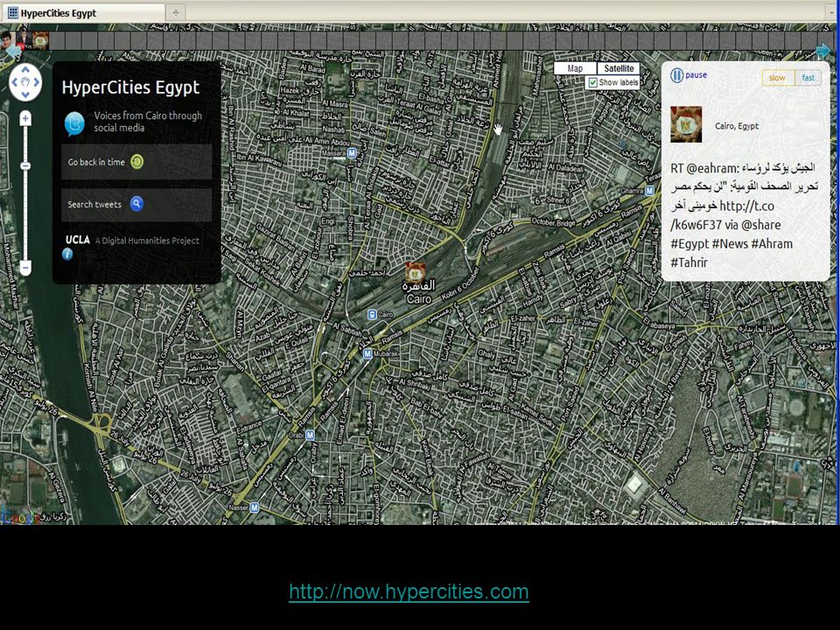Zoom in with the plus button

pos(25,118)
